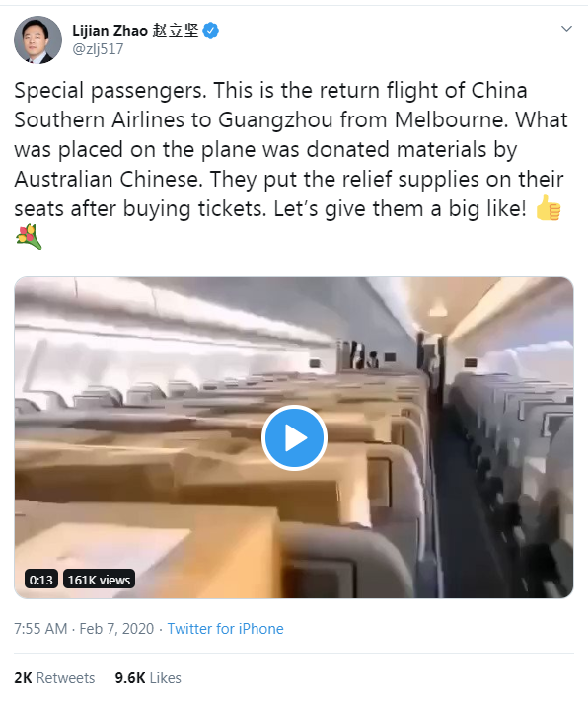The width and height of the screenshot is (588, 701).
Task: Open the tweet options chevron menu
Action: [566, 29]
